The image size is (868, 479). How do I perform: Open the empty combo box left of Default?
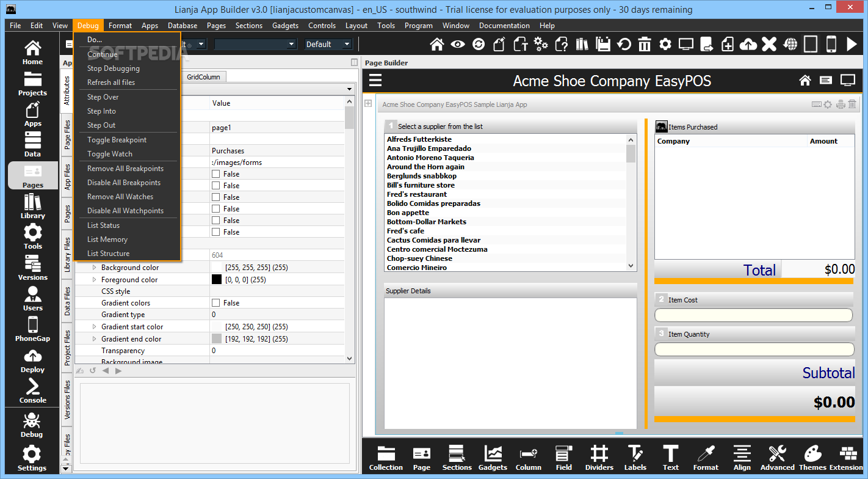pos(255,44)
